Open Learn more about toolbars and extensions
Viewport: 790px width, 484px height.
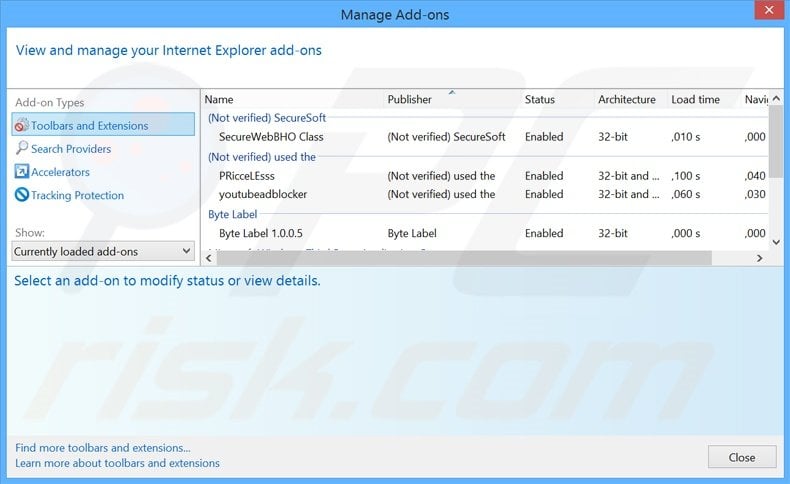(118, 463)
